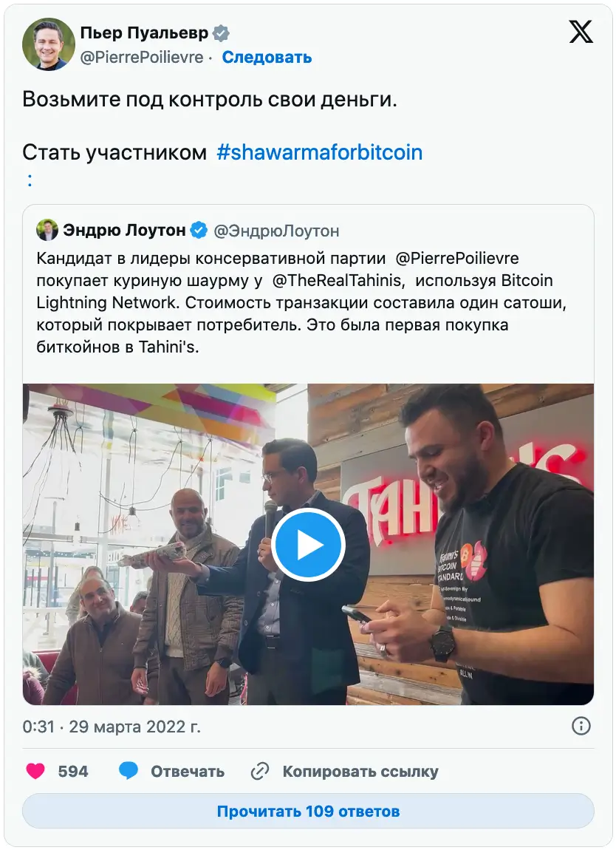
Task: Open Pierre Poilievre's profile avatar
Action: 48,44
